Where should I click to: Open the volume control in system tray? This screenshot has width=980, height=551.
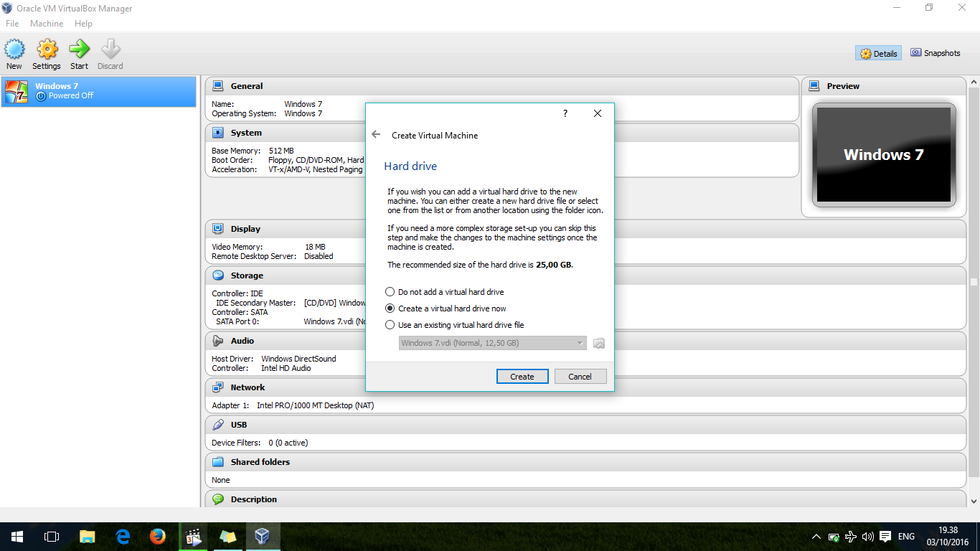tap(867, 537)
